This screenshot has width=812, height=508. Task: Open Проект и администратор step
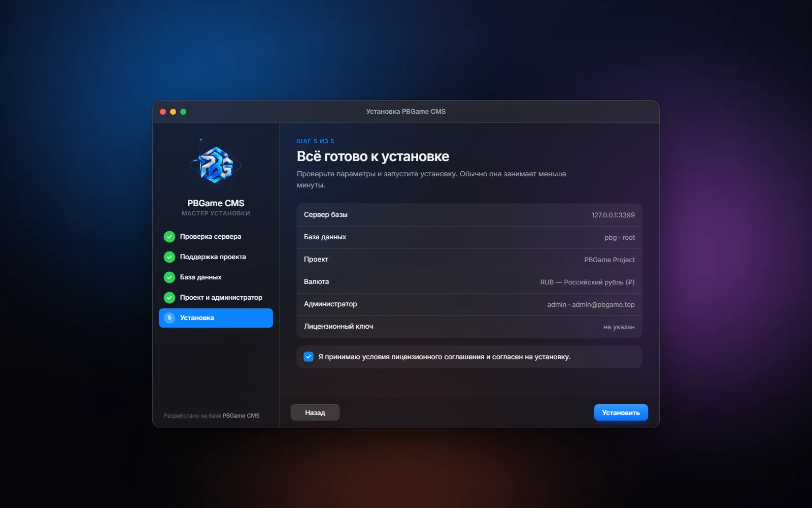[216, 298]
